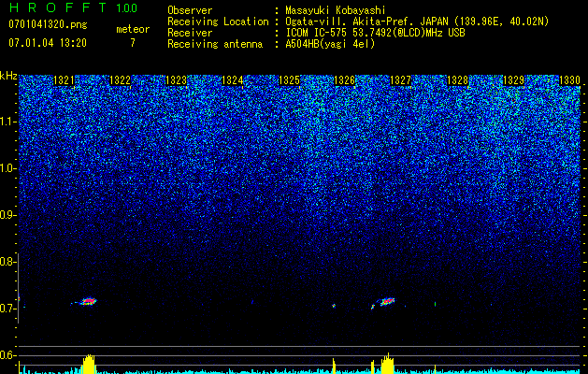Click the HROFFT 1.0.0 title text
588x374 pixels.
point(73,7)
